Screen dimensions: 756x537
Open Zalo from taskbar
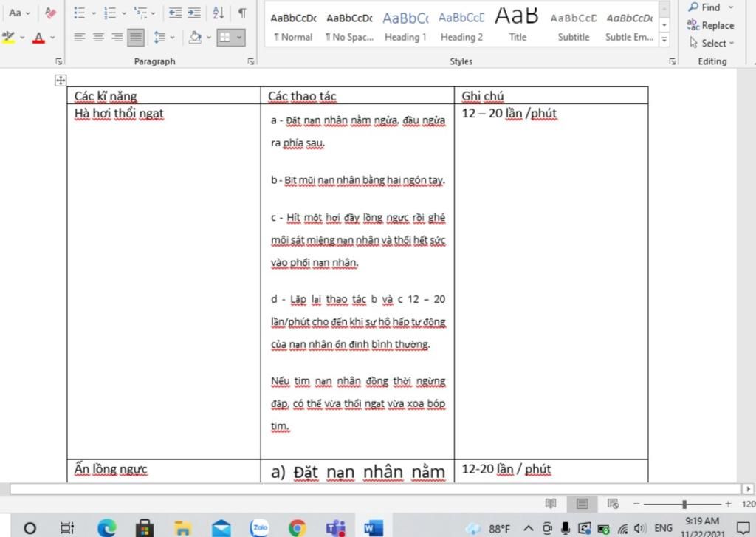pyautogui.click(x=259, y=528)
